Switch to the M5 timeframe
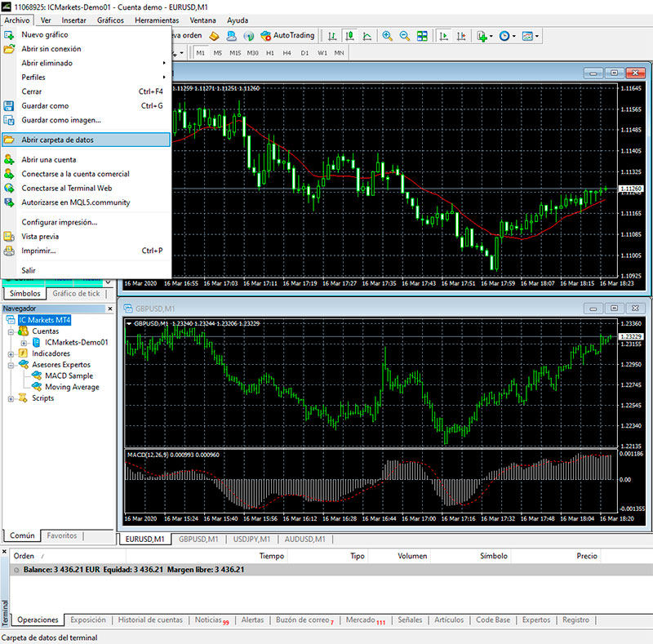 (218, 53)
